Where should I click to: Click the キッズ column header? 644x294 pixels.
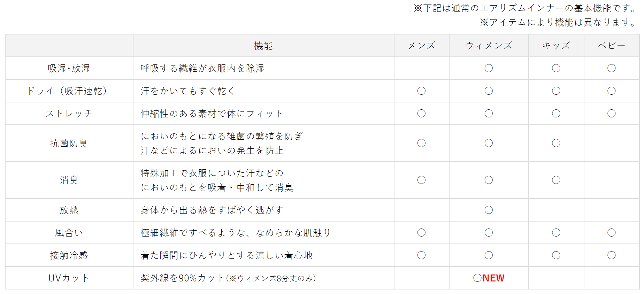tap(556, 46)
